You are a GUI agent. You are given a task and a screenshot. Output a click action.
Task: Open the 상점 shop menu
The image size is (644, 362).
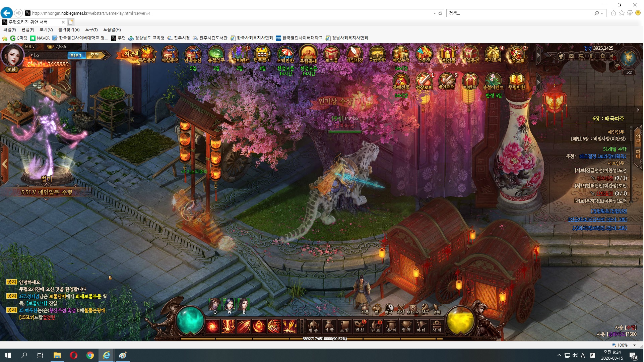[x=437, y=326]
